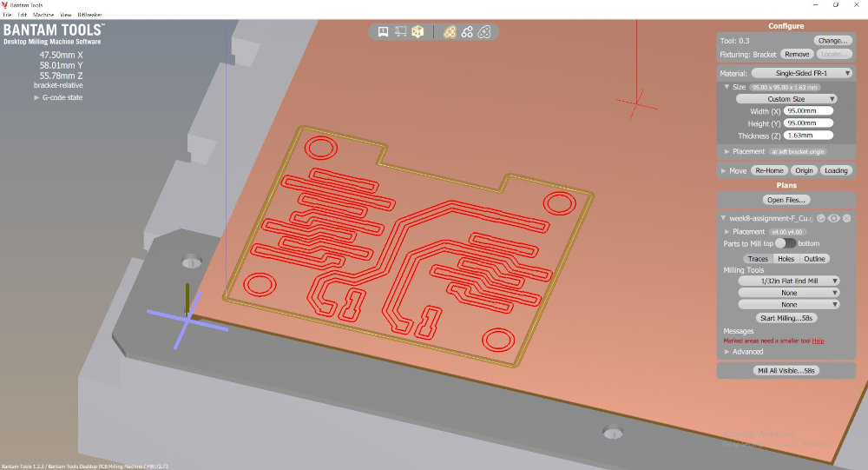Open the Material dropdown Single-Sided FR-1
The width and height of the screenshot is (868, 470).
tap(801, 73)
